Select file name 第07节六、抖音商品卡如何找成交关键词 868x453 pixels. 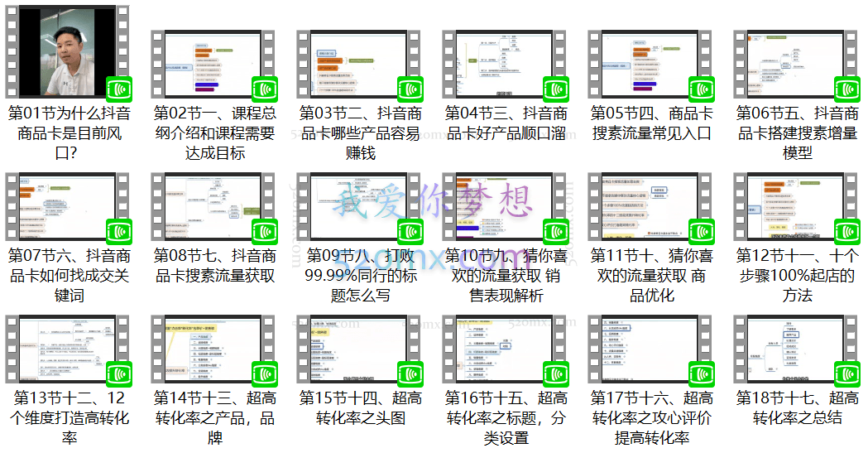tap(70, 275)
